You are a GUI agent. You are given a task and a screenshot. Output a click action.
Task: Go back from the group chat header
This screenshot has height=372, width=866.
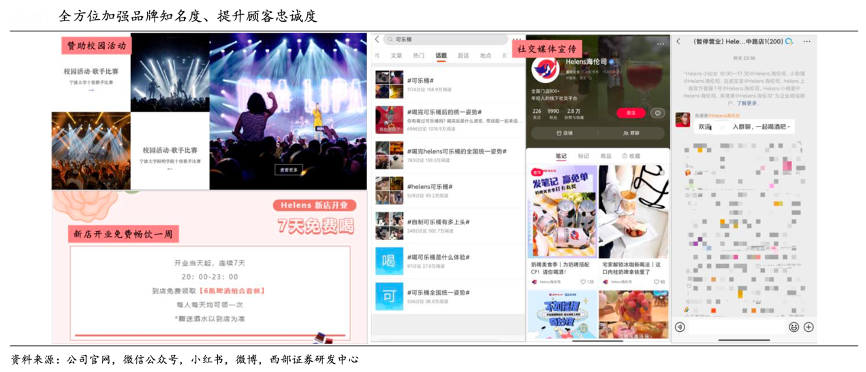click(x=679, y=41)
